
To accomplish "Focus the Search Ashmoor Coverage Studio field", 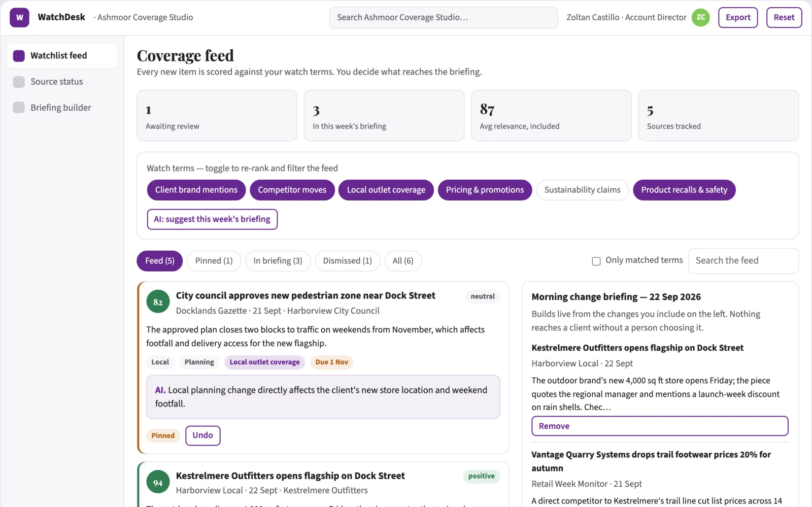I will (444, 17).
